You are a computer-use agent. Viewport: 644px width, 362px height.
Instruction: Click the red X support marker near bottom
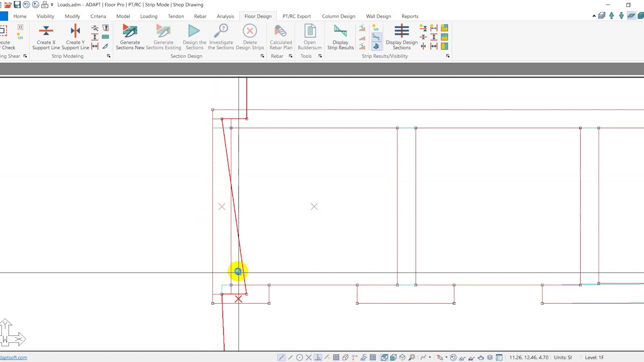click(x=238, y=299)
